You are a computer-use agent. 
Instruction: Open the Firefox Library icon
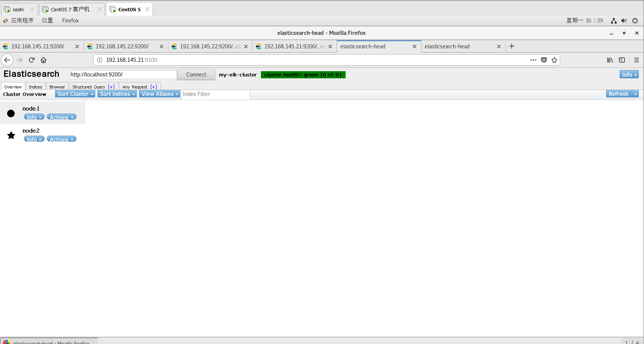click(x=610, y=60)
